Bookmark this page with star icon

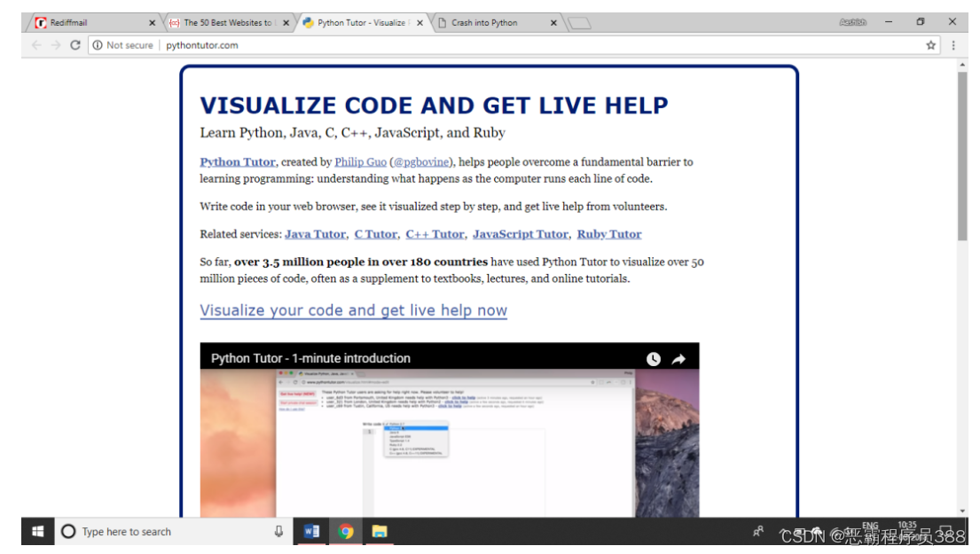click(930, 45)
